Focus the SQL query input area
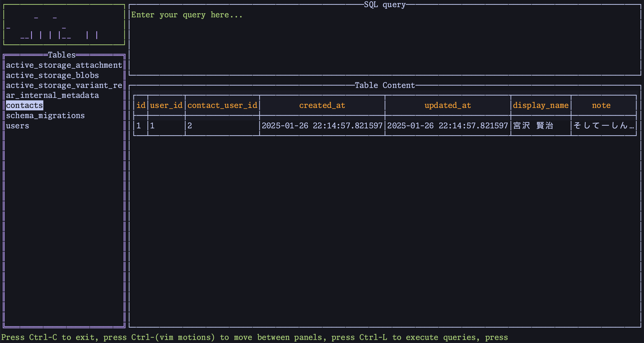Viewport: 644px width, 343px height. coord(384,40)
